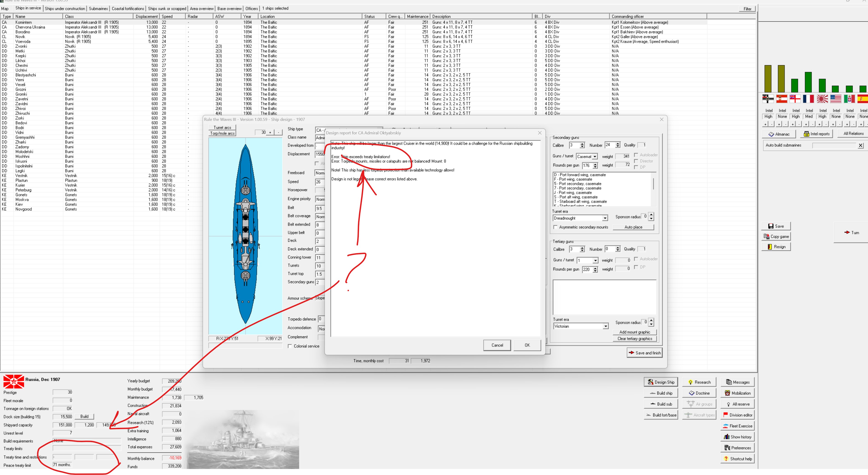Open the Build sub screen
868x475 pixels.
click(661, 404)
